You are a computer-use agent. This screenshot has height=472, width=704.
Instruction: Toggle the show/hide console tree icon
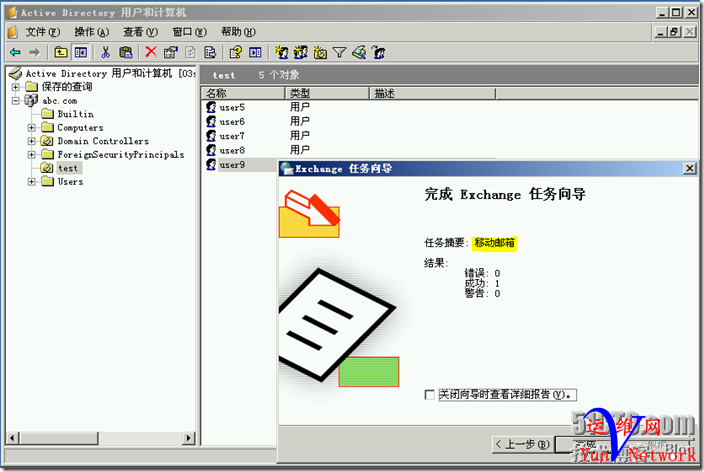[81, 53]
